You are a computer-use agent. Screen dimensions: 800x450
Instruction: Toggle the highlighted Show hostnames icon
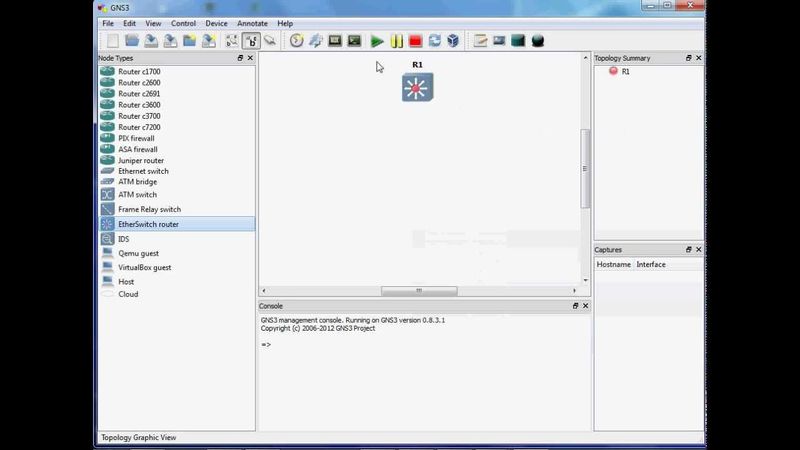251,41
